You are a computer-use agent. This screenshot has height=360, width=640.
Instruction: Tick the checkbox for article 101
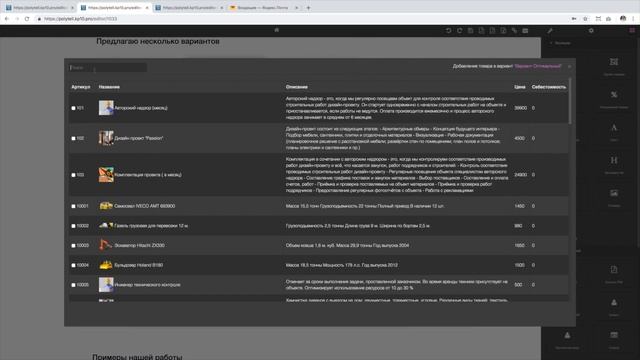click(x=73, y=108)
